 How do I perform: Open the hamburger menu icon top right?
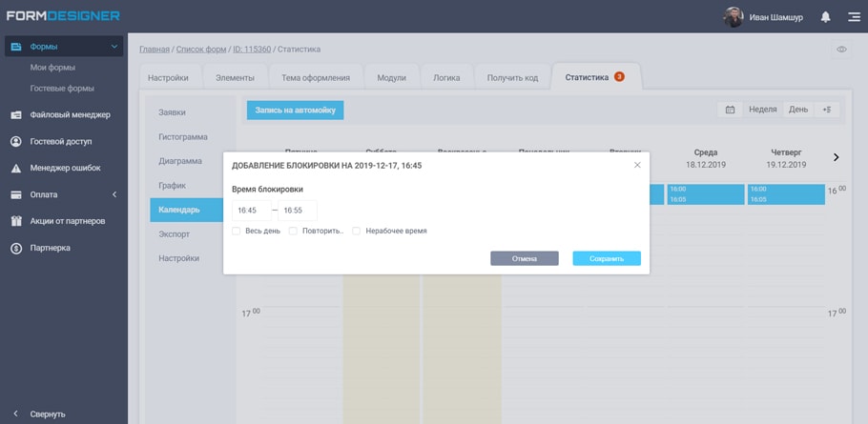(853, 17)
